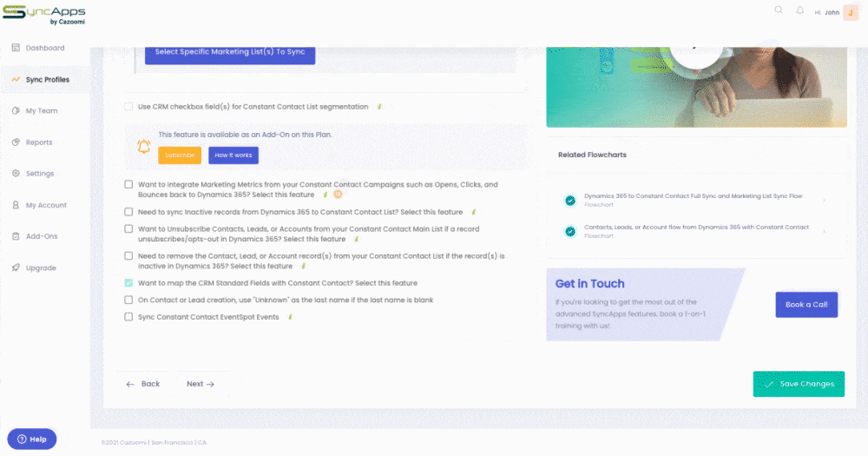Screen dimensions: 868x456
Task: Open Dynamics 365 Full Sync flowchart link
Action: coord(693,195)
